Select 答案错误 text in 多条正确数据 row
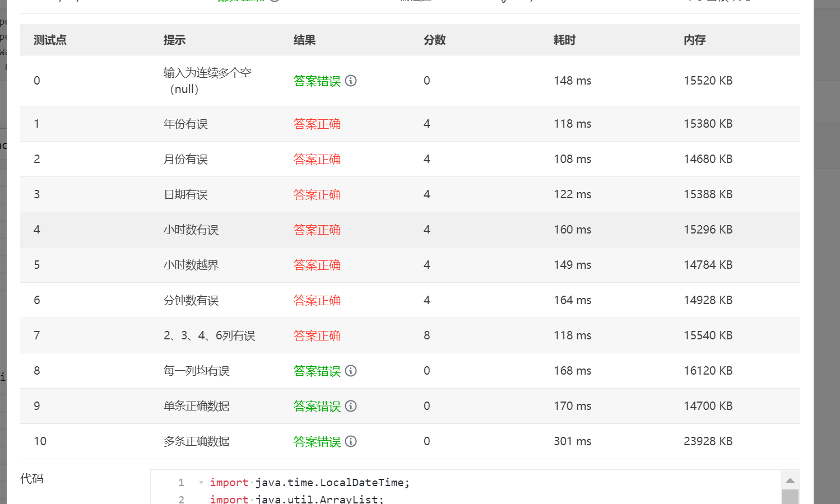Screen dimensions: 840x504 point(317,441)
